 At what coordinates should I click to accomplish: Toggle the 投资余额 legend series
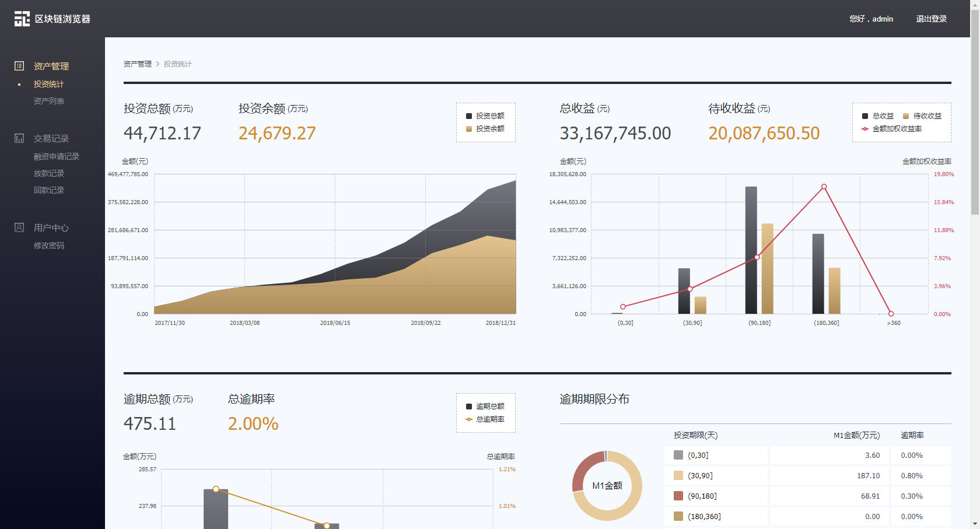tap(485, 129)
